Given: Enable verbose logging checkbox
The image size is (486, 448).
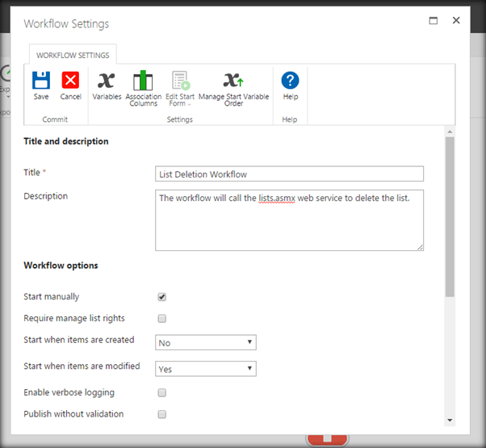Looking at the screenshot, I should point(162,393).
